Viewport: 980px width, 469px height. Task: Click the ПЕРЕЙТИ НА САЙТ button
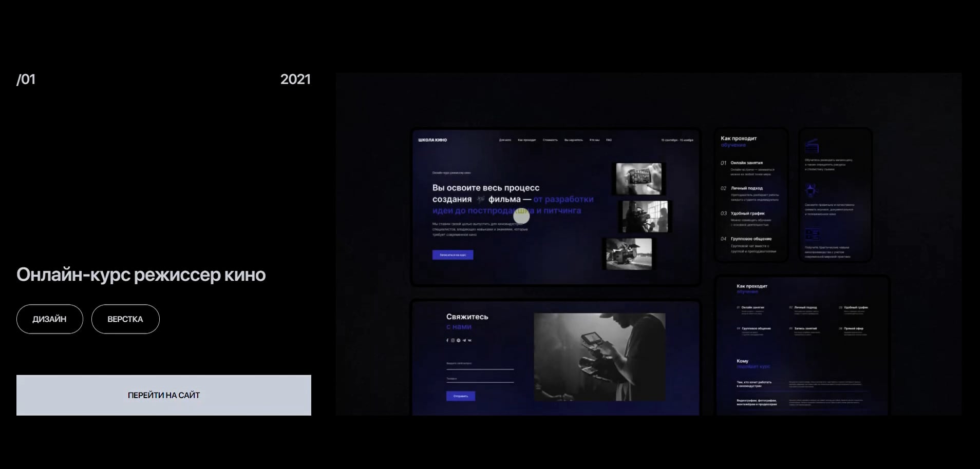[x=164, y=395]
